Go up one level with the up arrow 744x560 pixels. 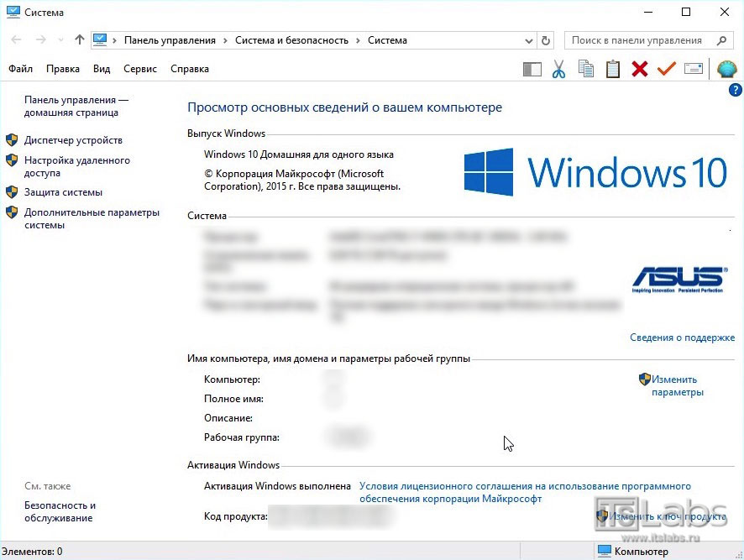coord(79,39)
